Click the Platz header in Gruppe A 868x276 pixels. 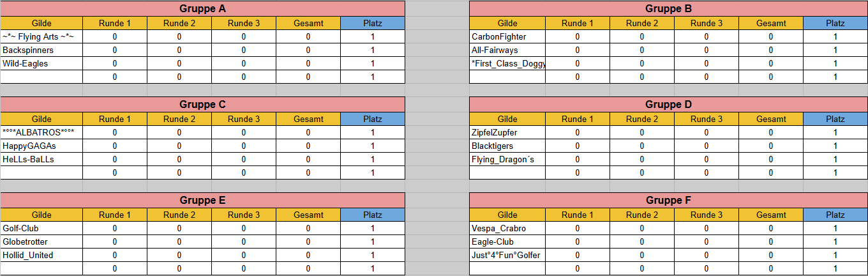(x=373, y=24)
